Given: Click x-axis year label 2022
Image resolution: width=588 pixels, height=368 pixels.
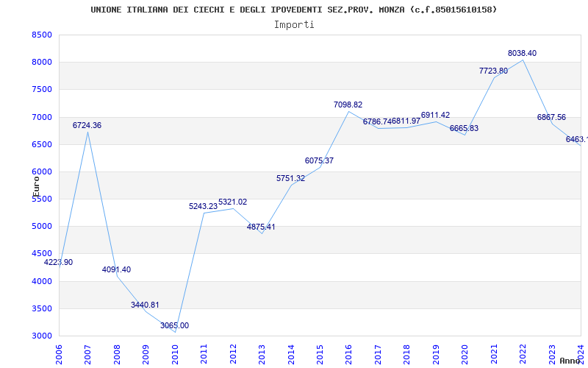Looking at the screenshot, I should pos(523,354).
